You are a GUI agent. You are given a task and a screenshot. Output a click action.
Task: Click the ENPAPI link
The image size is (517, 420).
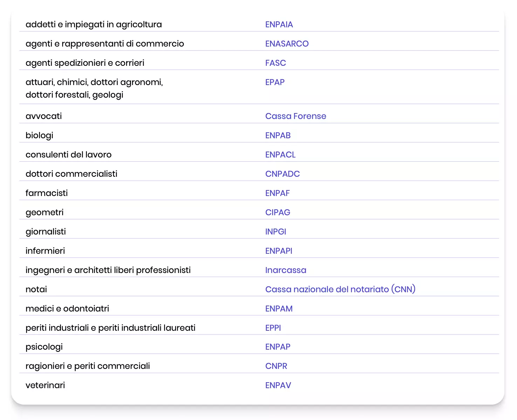click(278, 251)
